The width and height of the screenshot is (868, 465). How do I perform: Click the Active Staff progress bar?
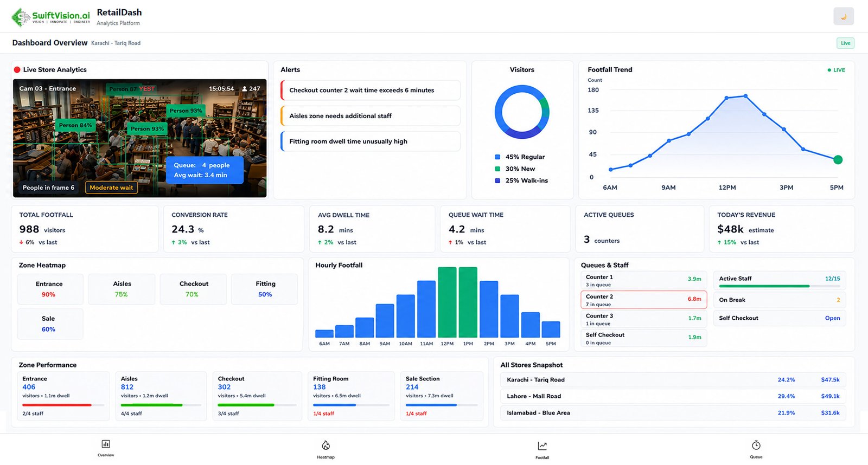click(x=780, y=286)
